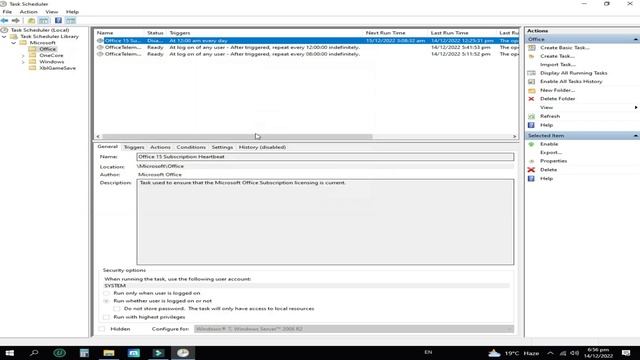Viewport: 640px width, 360px height.
Task: Show hidden system tray icons chevron
Action: coord(551,353)
